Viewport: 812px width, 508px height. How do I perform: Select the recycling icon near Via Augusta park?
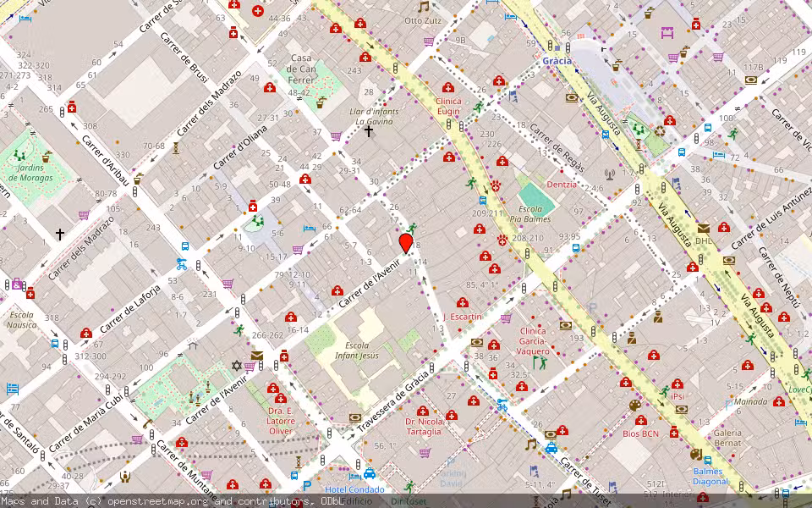tap(659, 131)
